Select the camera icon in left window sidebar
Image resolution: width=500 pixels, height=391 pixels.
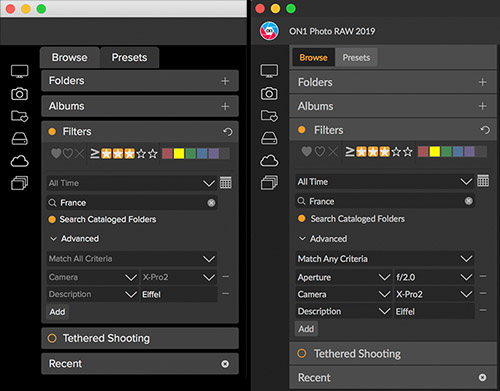(20, 94)
